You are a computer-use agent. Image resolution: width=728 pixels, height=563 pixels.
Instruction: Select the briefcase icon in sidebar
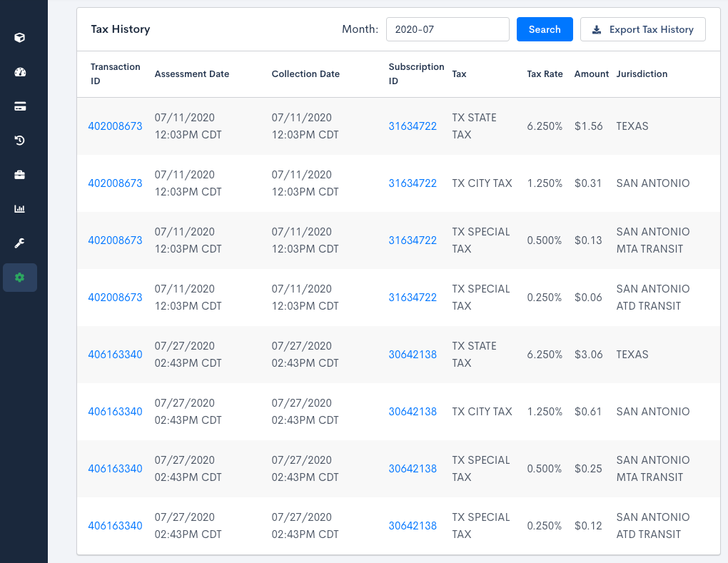click(20, 175)
